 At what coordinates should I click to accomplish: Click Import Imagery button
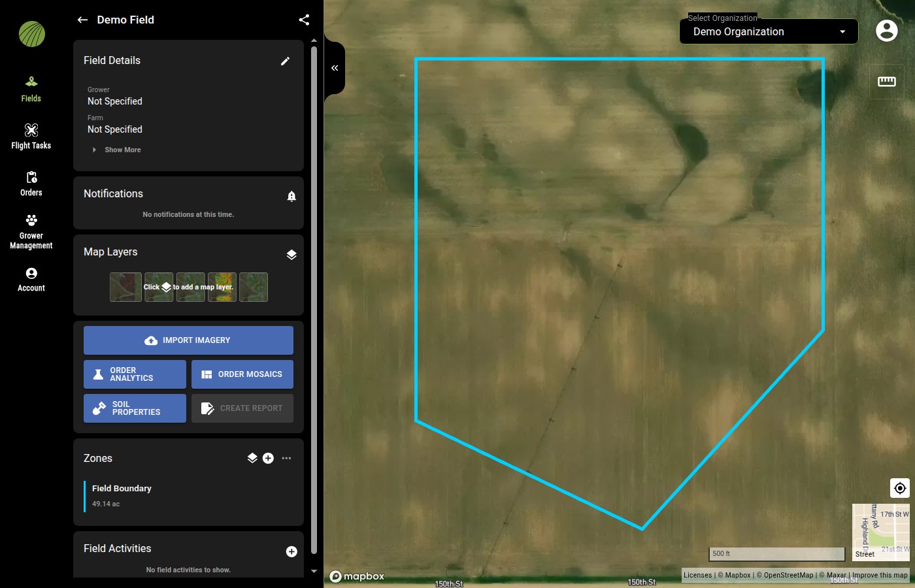coord(188,340)
